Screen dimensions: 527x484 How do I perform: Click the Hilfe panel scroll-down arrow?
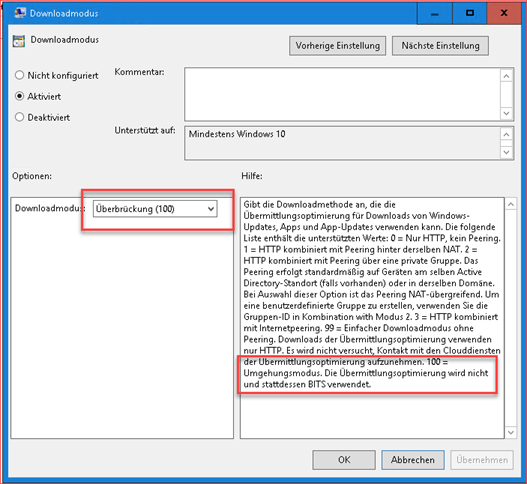click(x=511, y=432)
